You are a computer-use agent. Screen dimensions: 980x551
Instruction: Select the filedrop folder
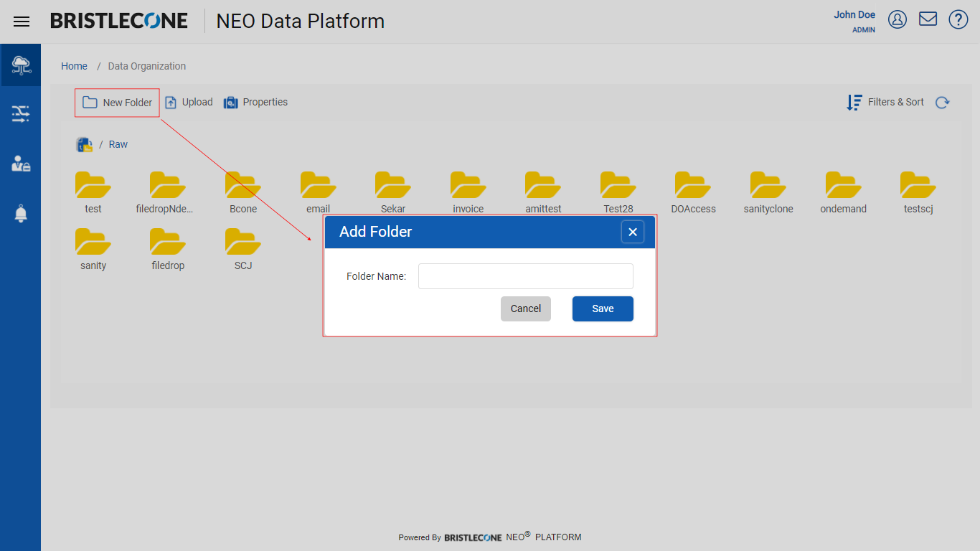pyautogui.click(x=168, y=250)
